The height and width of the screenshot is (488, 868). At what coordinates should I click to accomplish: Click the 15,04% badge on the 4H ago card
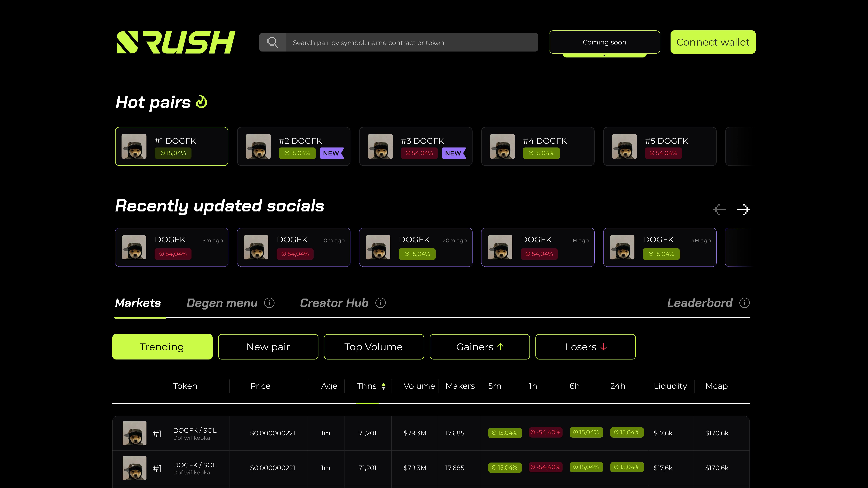coord(661,254)
